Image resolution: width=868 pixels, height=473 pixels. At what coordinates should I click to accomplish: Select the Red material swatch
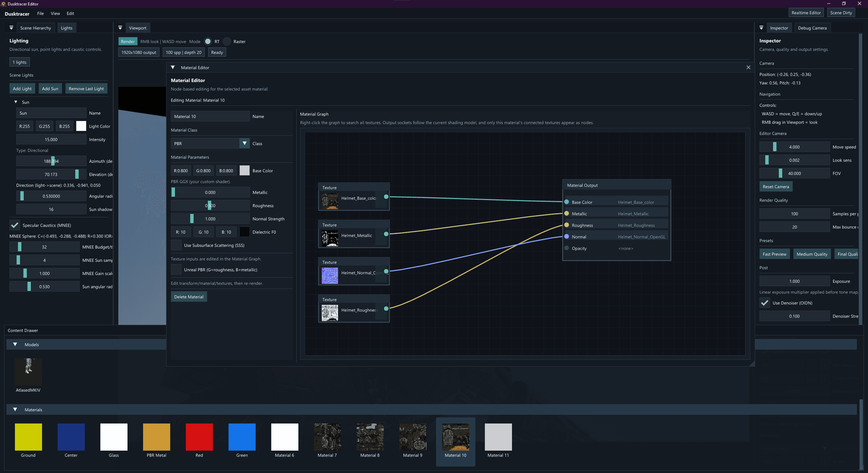pyautogui.click(x=199, y=437)
